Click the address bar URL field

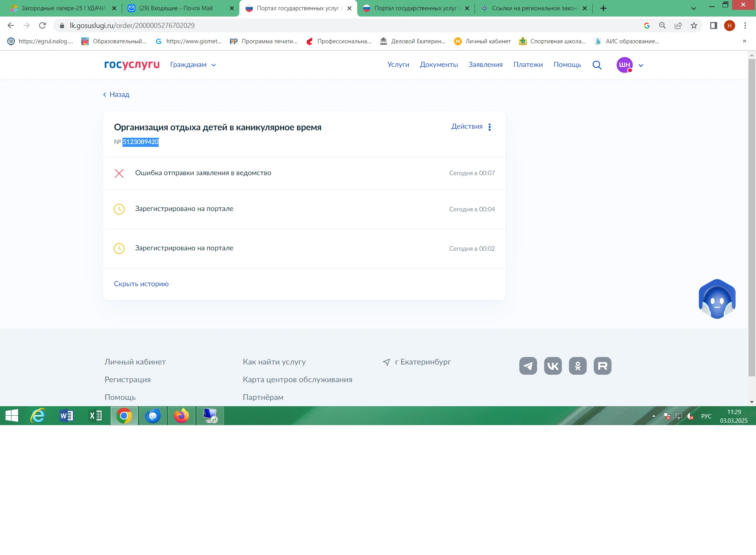[x=315, y=26]
